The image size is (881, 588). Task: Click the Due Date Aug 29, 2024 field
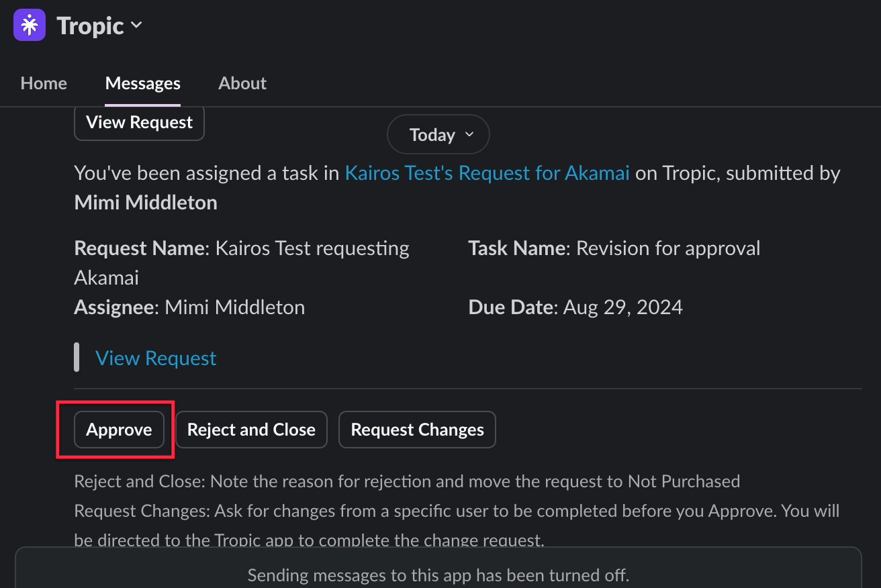575,307
